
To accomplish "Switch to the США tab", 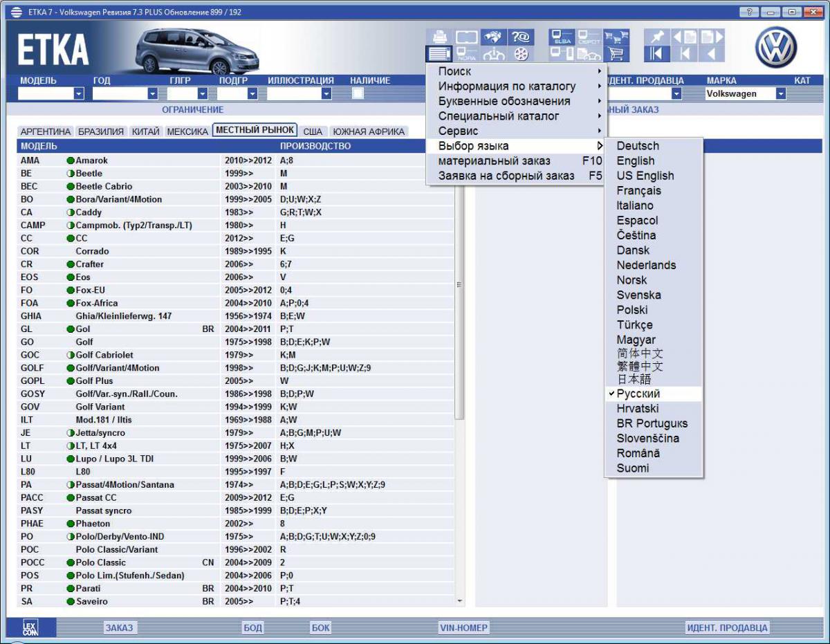I will tap(313, 131).
